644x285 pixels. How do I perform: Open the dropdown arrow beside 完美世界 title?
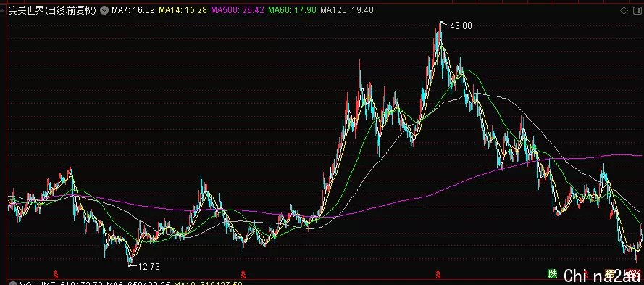click(x=104, y=10)
